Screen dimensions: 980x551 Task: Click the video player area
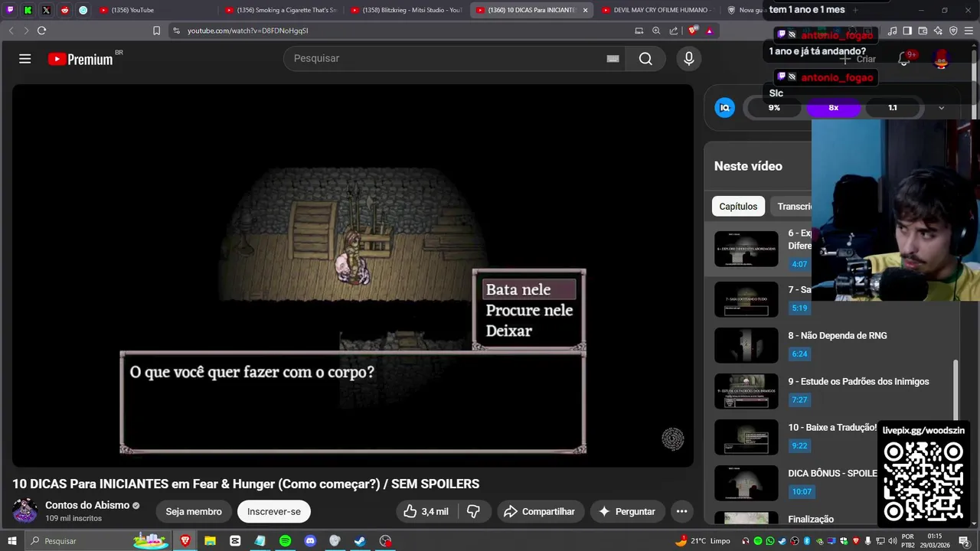[353, 275]
